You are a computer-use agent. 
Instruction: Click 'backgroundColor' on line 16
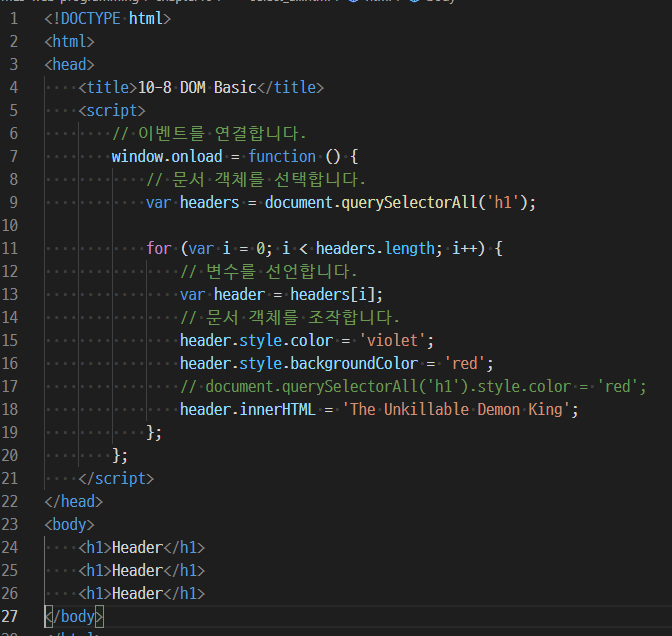354,363
